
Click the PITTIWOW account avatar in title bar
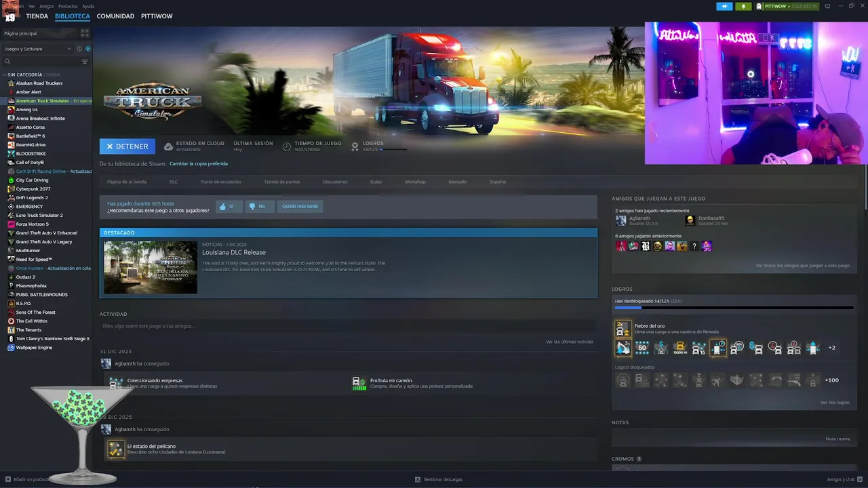click(x=759, y=6)
